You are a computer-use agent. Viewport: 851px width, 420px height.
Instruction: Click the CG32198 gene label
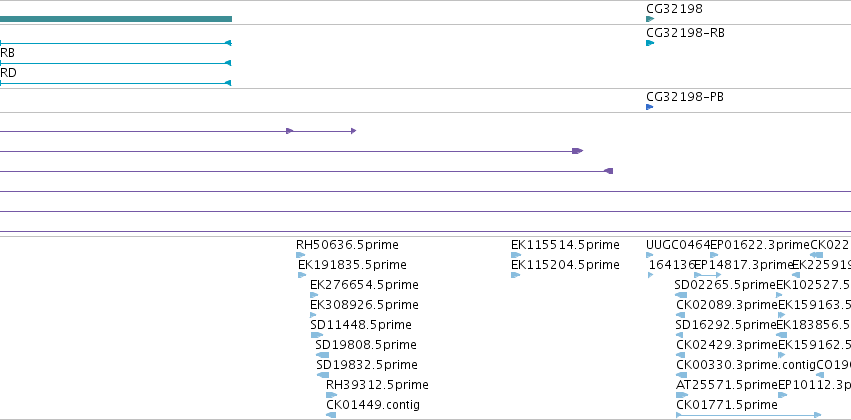tap(674, 9)
